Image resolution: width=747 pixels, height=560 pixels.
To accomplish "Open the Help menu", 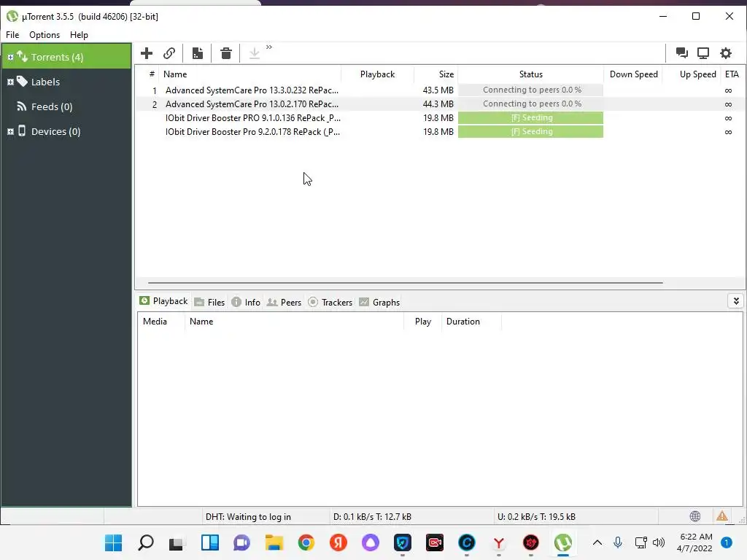I will [x=79, y=35].
